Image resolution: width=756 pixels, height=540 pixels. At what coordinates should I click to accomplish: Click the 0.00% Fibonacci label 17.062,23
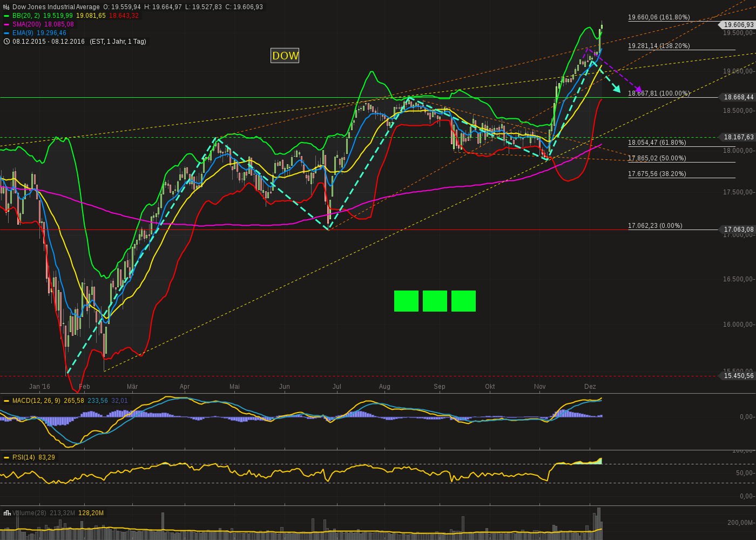[x=655, y=226]
